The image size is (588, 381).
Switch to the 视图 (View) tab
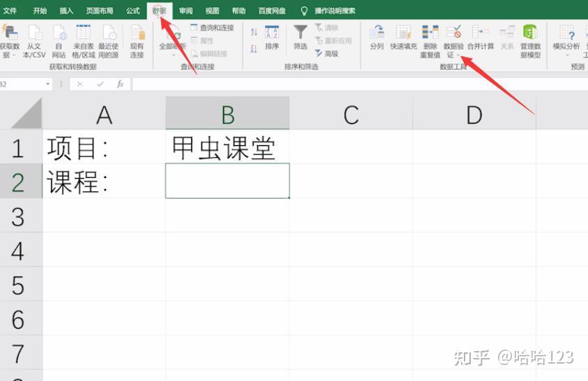(x=212, y=10)
